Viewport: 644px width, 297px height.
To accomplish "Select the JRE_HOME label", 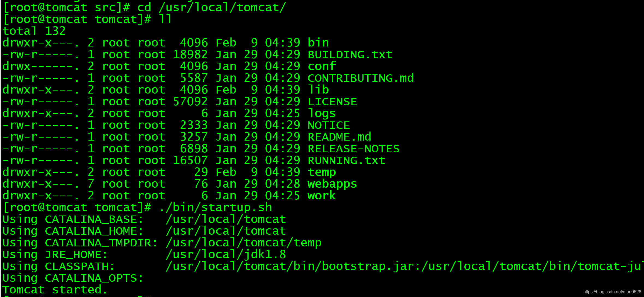I will 76,255.
